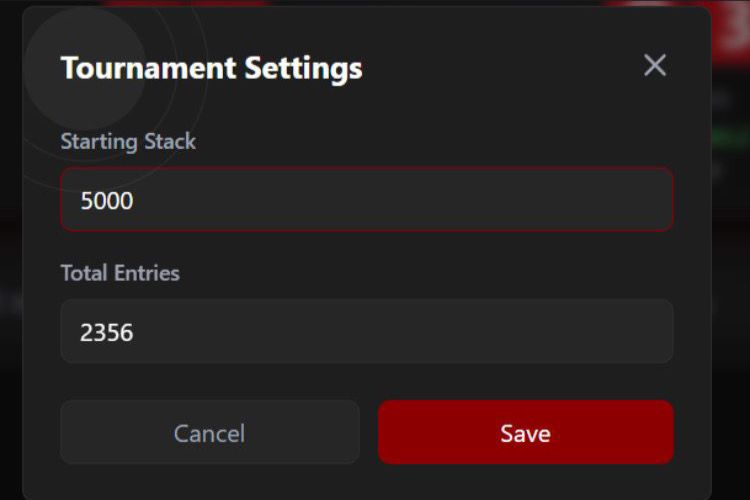Click the 5000 value in Starting Stack

[107, 201]
